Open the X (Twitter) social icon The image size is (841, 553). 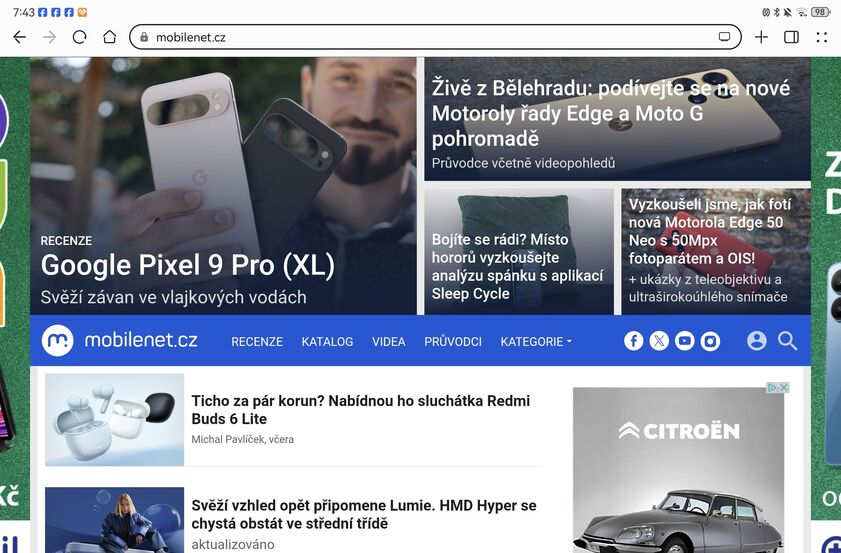tap(659, 341)
